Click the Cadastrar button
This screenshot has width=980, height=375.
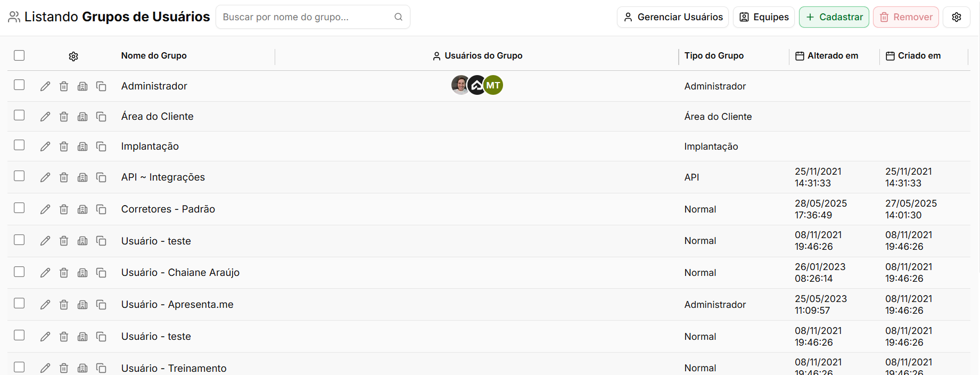click(834, 17)
